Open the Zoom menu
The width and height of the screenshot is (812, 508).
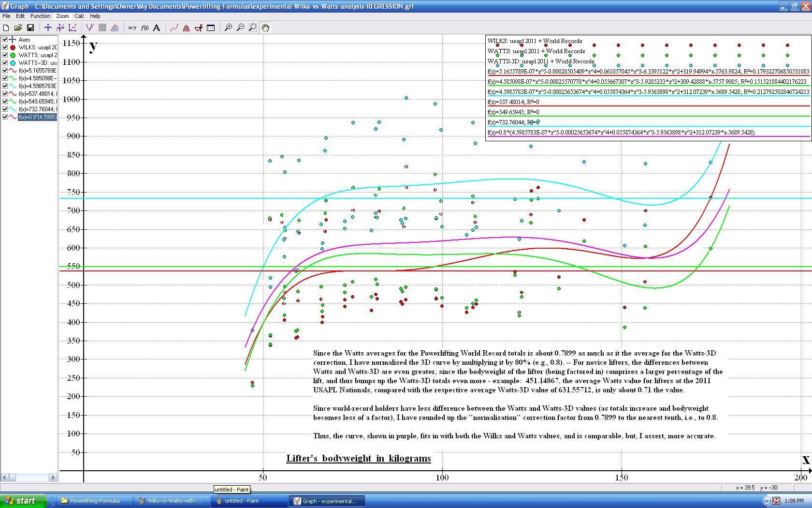[x=62, y=16]
